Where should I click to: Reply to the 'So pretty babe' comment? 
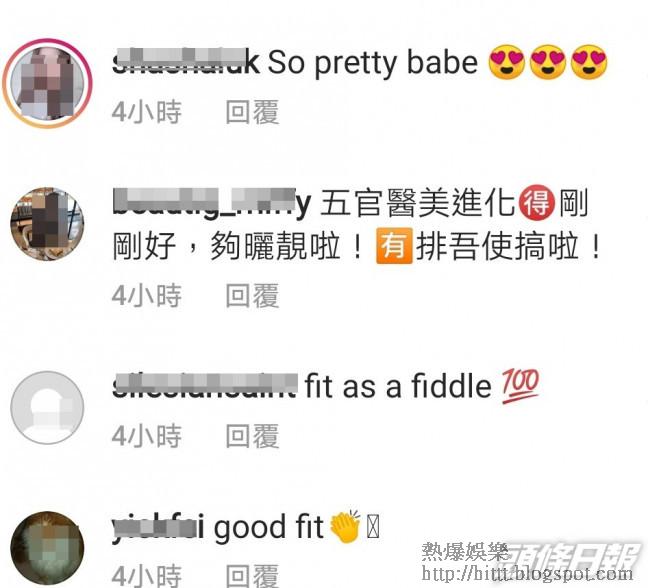pyautogui.click(x=253, y=112)
